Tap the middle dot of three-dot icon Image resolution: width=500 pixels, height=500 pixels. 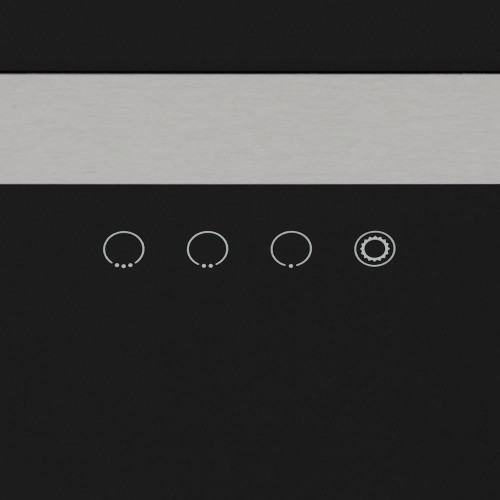(124, 266)
